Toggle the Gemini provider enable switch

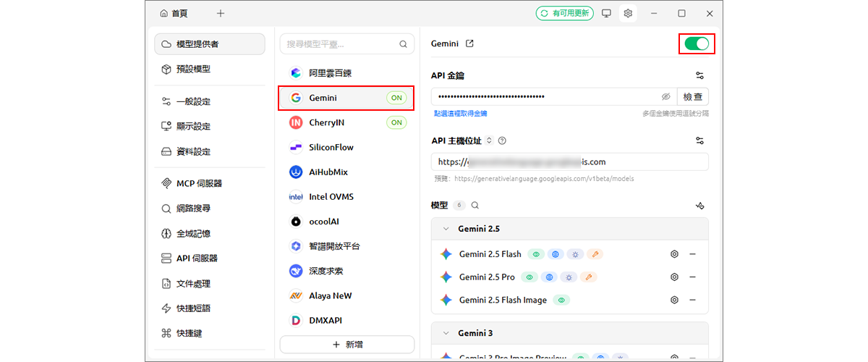coord(697,44)
